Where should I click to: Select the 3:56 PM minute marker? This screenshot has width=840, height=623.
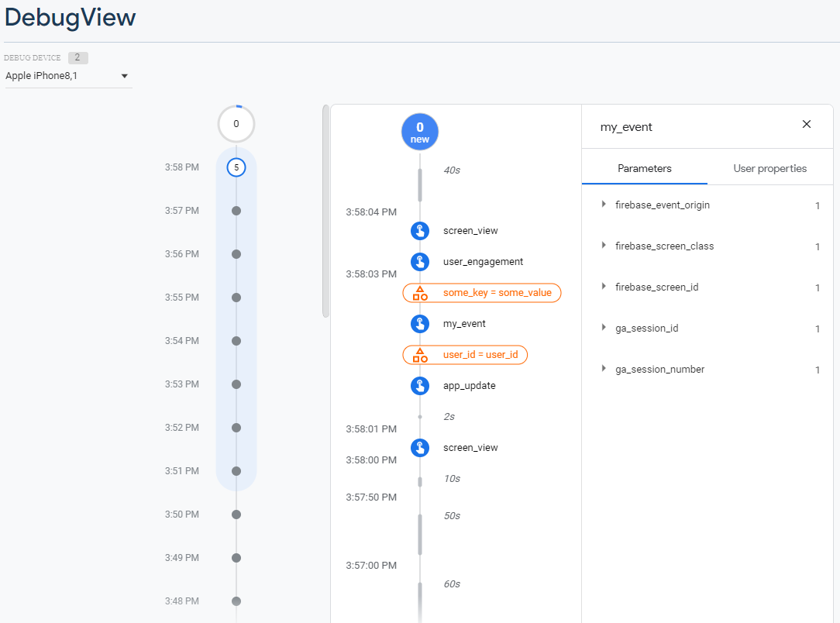point(236,254)
